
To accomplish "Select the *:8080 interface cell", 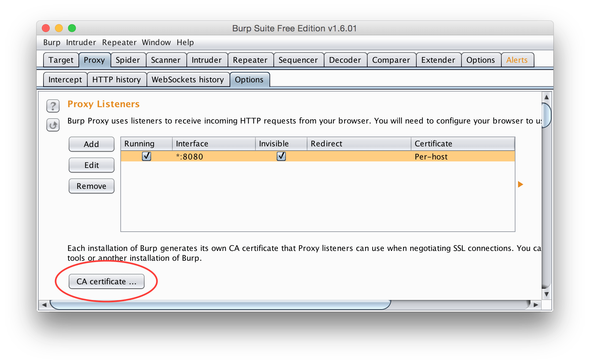I will (214, 157).
